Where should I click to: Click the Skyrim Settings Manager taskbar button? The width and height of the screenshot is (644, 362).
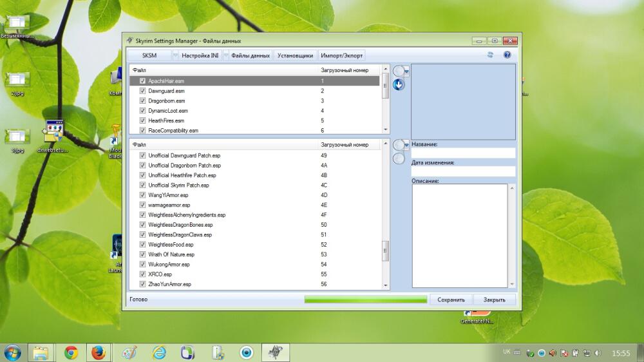(x=276, y=352)
